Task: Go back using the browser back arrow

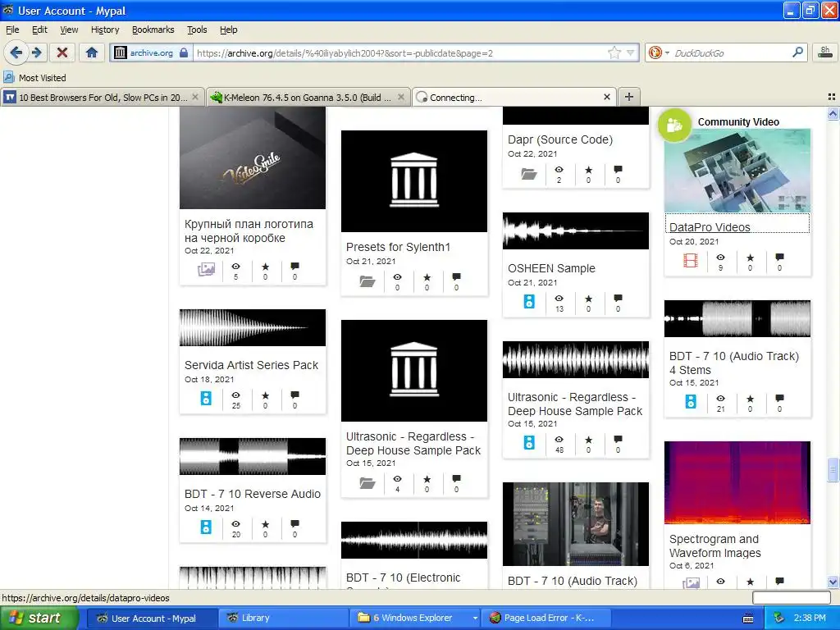Action: (16, 52)
